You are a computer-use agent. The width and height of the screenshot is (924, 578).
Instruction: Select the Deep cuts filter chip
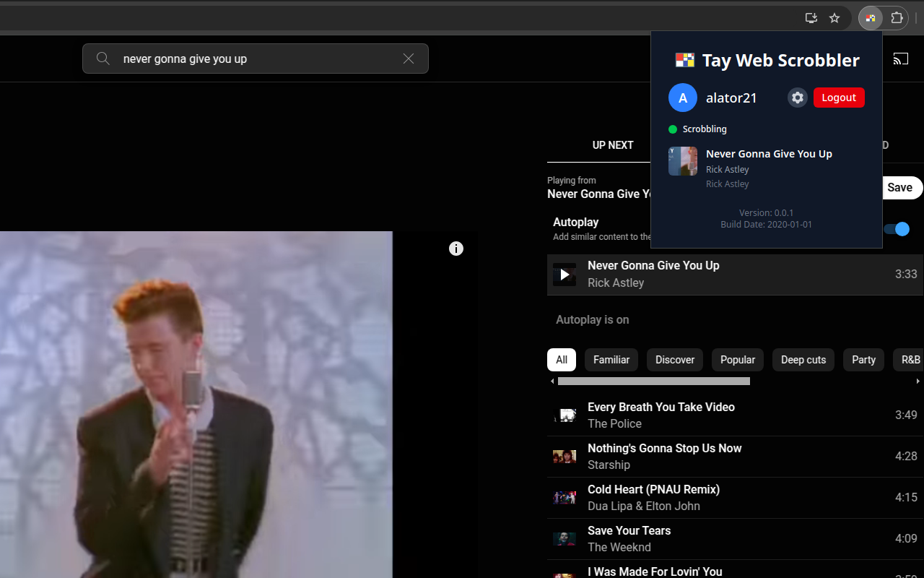coord(803,360)
